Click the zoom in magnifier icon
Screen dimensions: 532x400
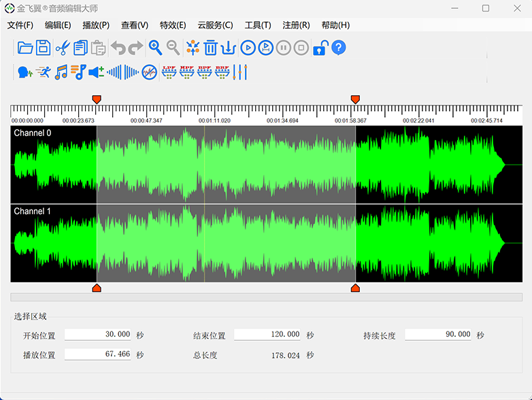click(x=156, y=48)
